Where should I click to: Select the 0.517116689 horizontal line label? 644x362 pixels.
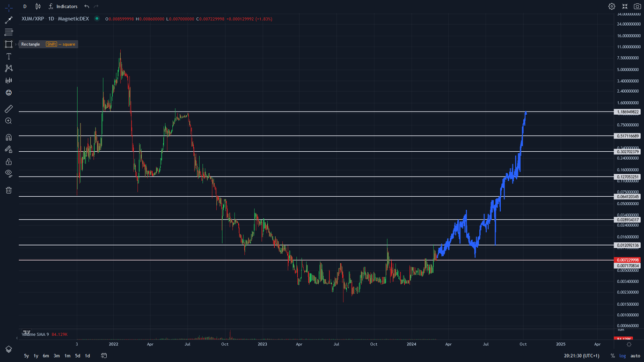(627, 136)
